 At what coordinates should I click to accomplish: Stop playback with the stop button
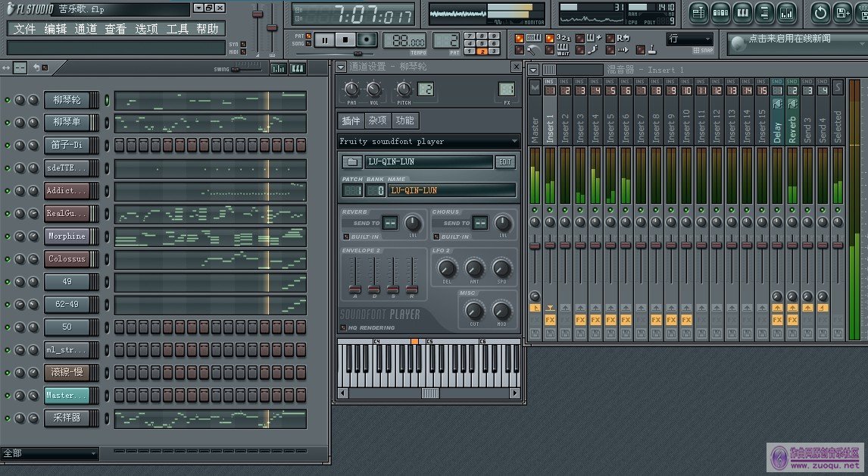click(345, 40)
